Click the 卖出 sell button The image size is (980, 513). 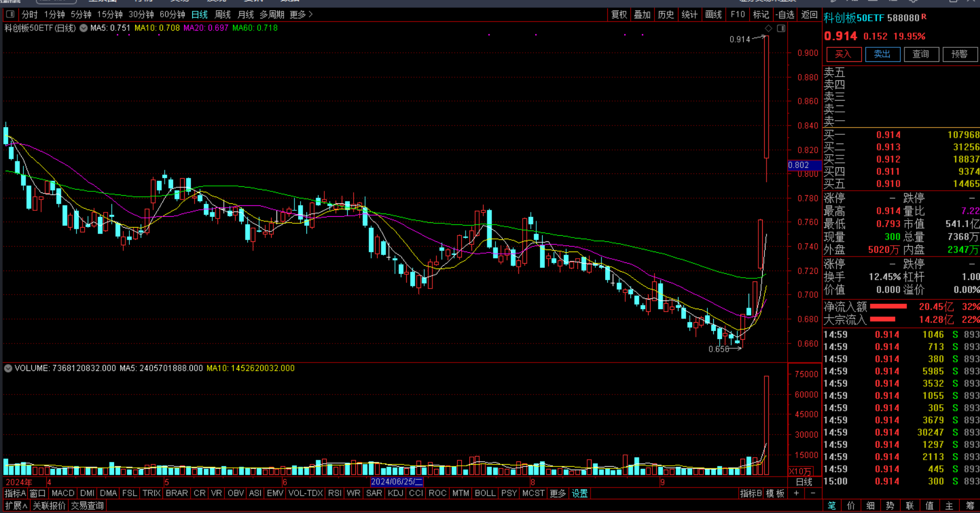point(882,54)
